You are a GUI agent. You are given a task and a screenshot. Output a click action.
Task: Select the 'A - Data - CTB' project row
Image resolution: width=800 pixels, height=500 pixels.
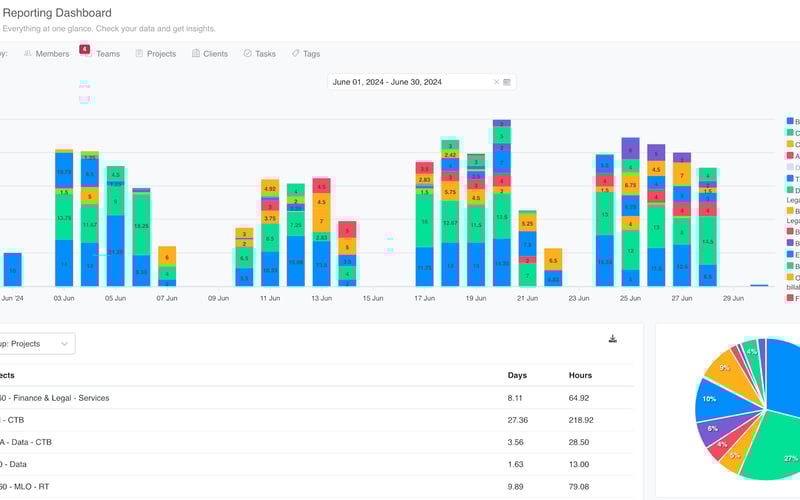[316, 442]
